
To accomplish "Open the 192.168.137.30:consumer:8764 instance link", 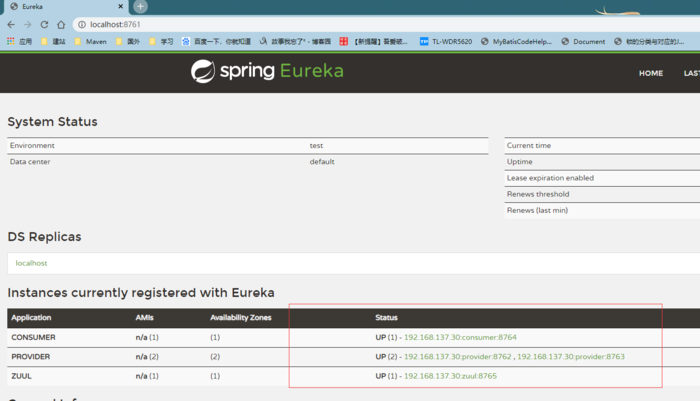I will pyautogui.click(x=460, y=337).
